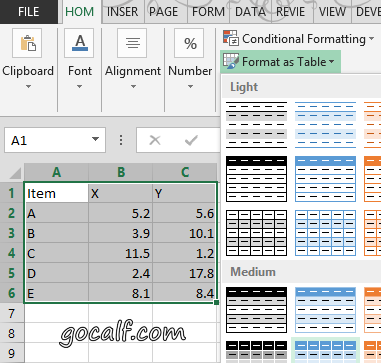381x363 pixels.
Task: Select column A header
Action: (x=56, y=172)
